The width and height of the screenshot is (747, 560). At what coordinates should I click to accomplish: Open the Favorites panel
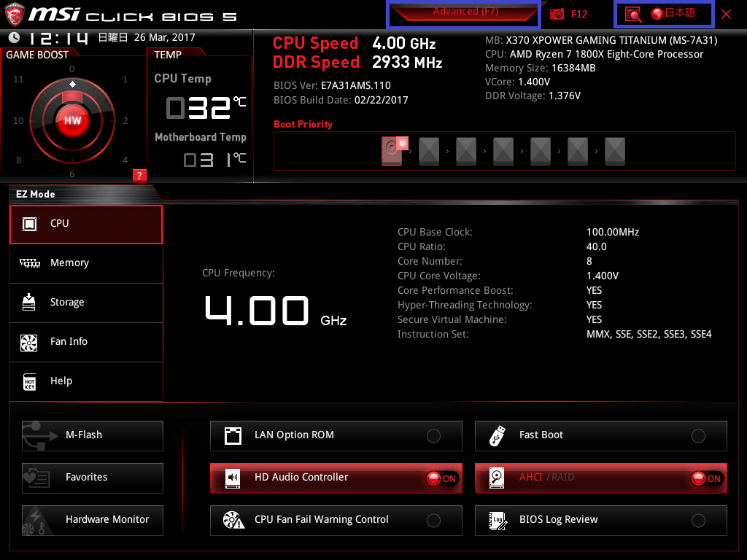click(93, 478)
